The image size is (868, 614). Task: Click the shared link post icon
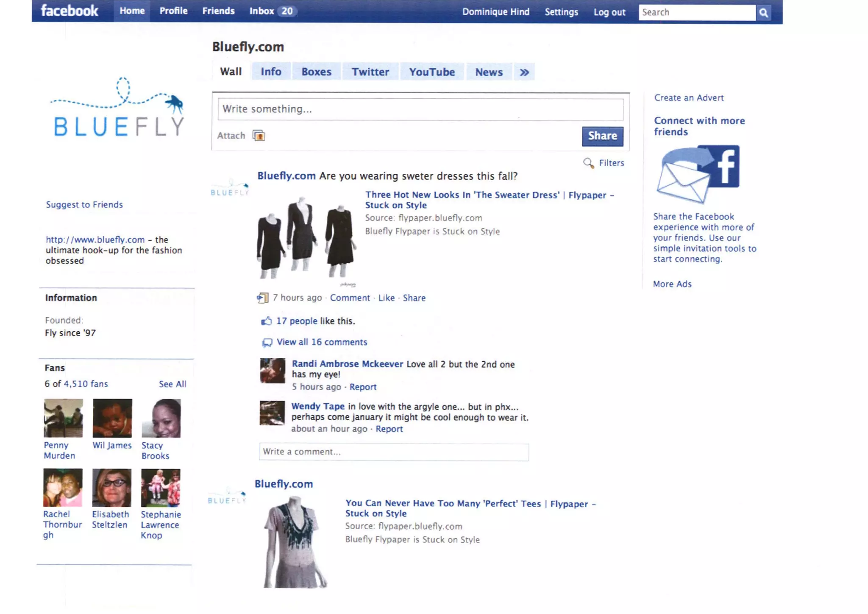point(262,298)
